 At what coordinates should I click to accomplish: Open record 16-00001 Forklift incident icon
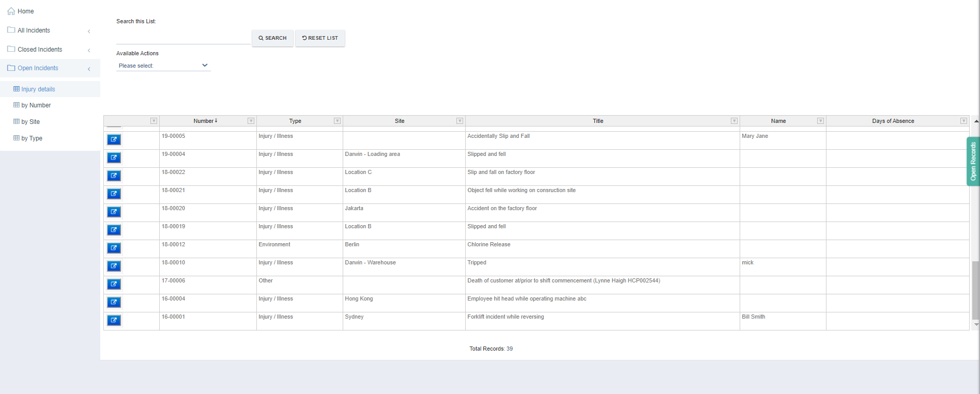[x=114, y=320]
